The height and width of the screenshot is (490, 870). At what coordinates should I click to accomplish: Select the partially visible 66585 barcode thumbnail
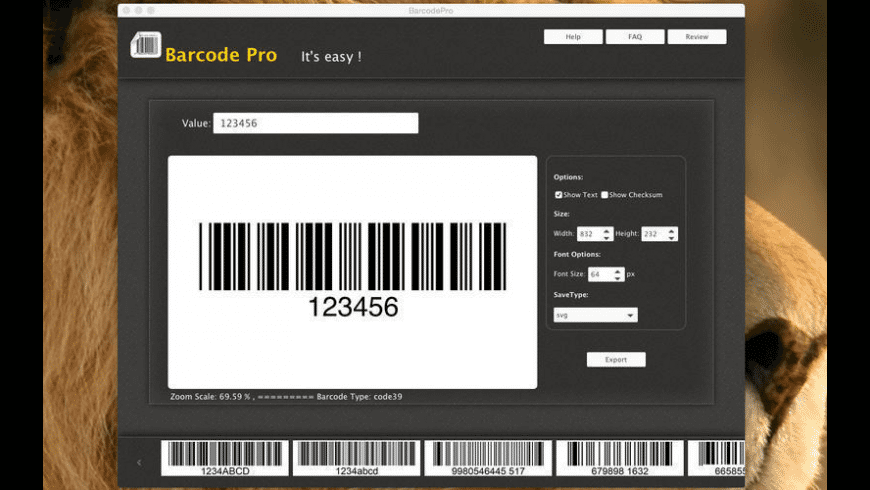tap(716, 458)
